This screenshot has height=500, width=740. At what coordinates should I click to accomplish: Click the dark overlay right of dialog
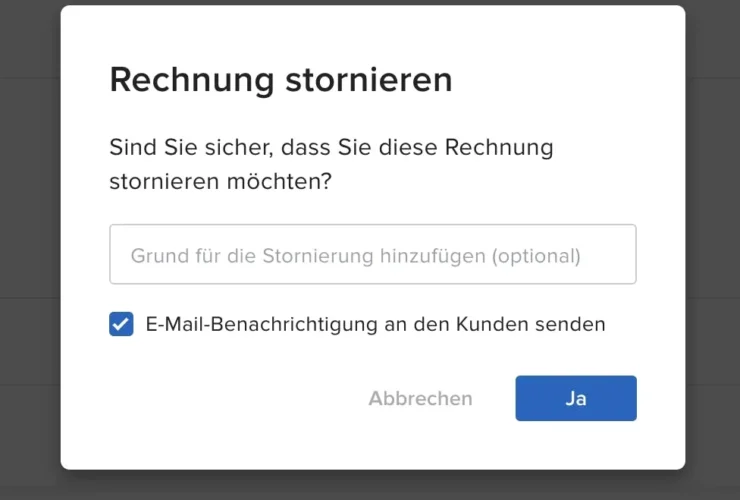(x=712, y=250)
